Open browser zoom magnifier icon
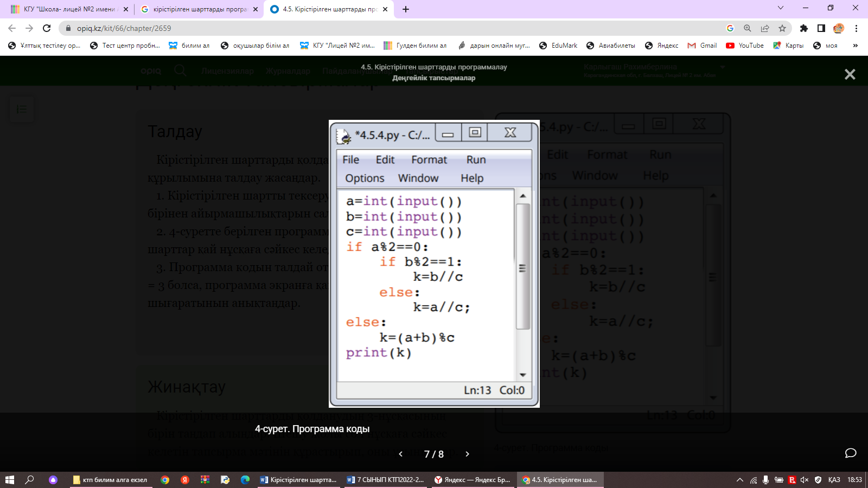The height and width of the screenshot is (488, 868). point(748,28)
